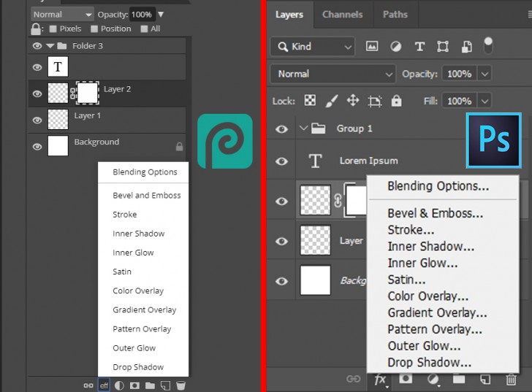Choose Gradient Overlay... in Photoshop menu
532x392 pixels.
click(443, 312)
